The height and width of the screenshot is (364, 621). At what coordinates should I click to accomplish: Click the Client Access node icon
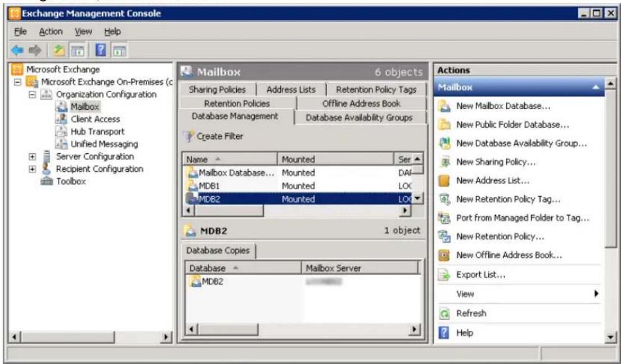coord(61,119)
